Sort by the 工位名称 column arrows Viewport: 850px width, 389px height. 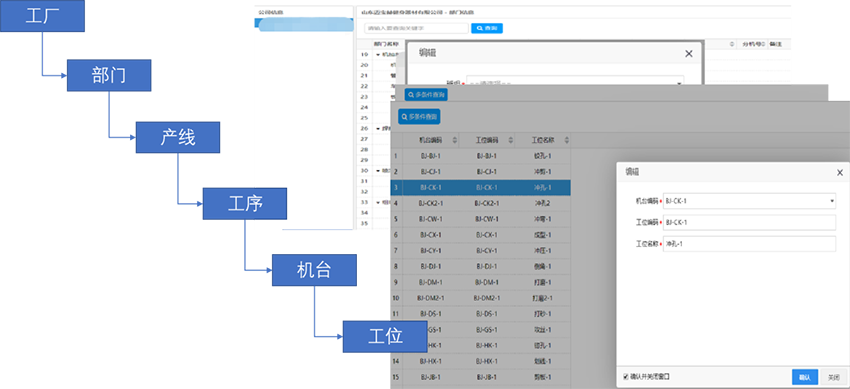566,140
